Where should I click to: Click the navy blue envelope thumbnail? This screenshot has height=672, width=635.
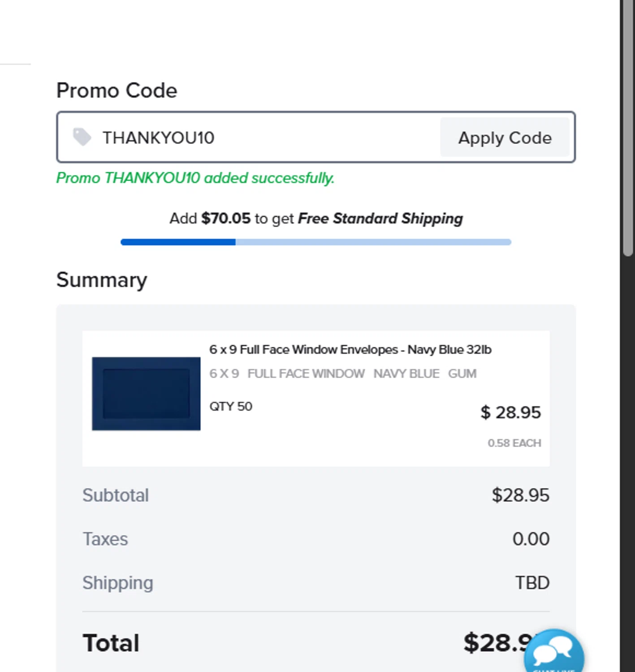(146, 394)
